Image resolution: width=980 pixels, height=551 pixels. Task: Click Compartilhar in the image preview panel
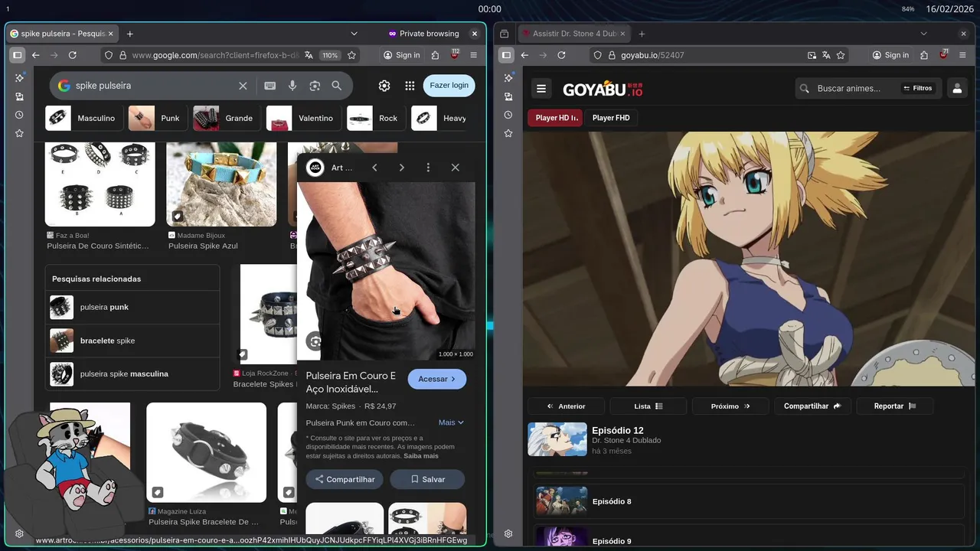pyautogui.click(x=345, y=479)
